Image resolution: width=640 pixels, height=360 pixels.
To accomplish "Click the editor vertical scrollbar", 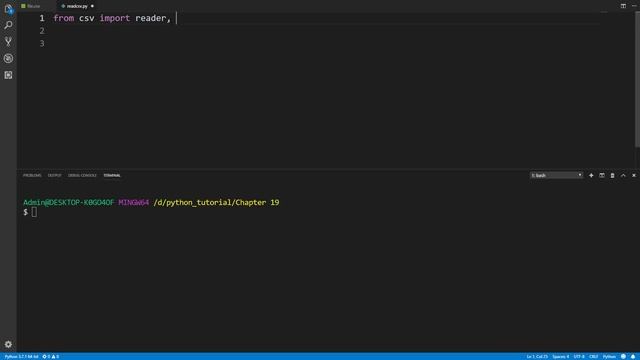I will pyautogui.click(x=637, y=80).
